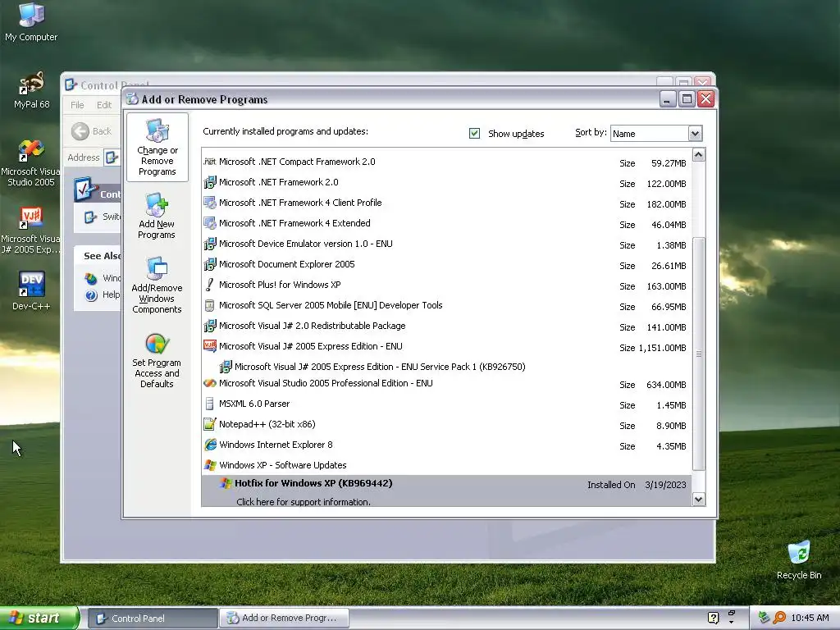Click the 634.00MB size value
This screenshot has height=630, width=840.
666,385
